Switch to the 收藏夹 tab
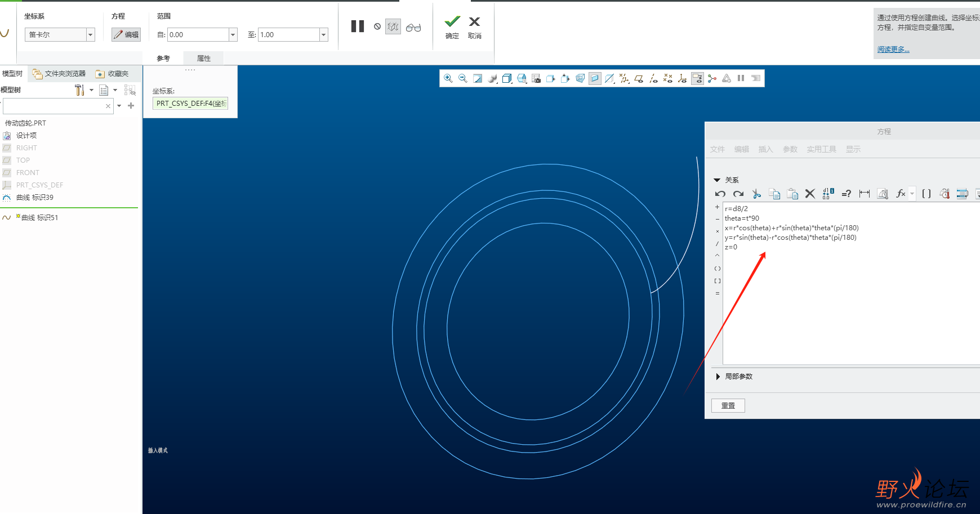 click(x=113, y=74)
